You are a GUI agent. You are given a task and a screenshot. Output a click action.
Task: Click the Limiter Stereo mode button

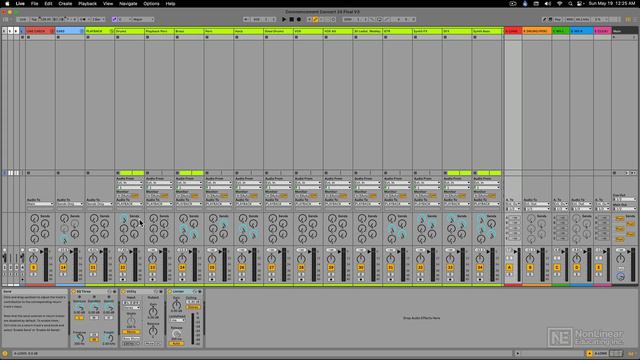(x=193, y=307)
